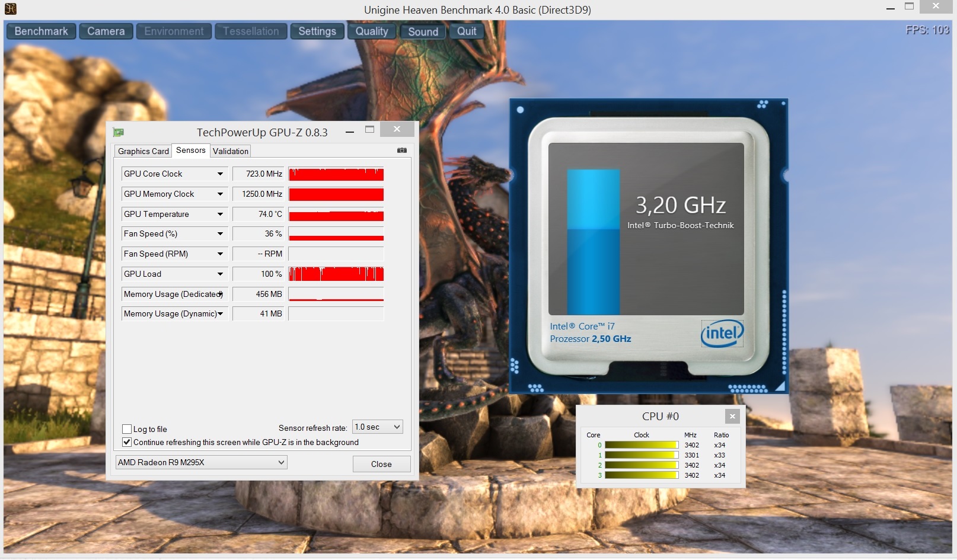Change the Sensor refresh rate dropdown

click(378, 427)
